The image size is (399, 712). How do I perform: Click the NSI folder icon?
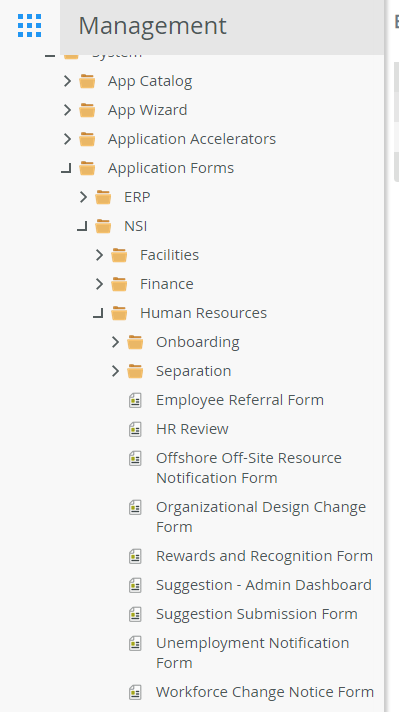click(x=103, y=226)
